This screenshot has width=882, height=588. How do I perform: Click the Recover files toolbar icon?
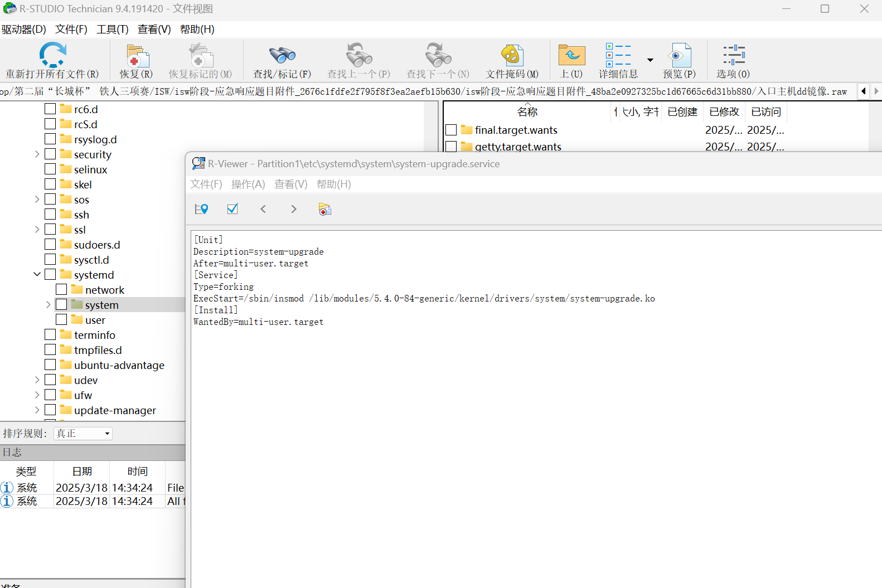pos(137,56)
